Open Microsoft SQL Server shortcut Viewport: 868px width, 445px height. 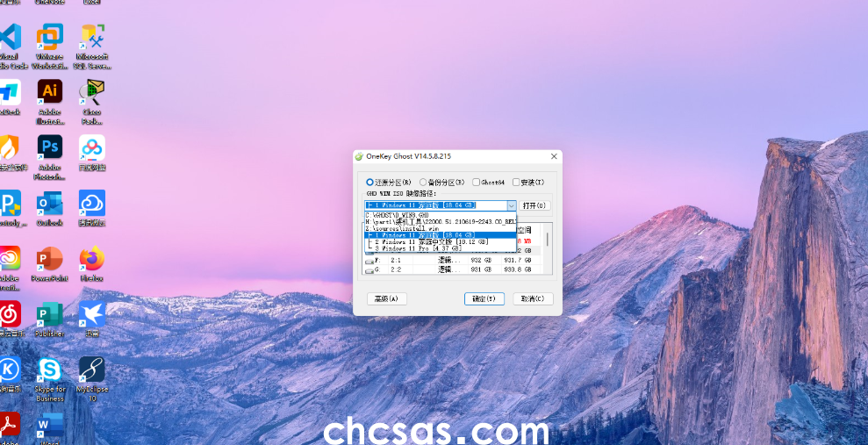click(92, 46)
